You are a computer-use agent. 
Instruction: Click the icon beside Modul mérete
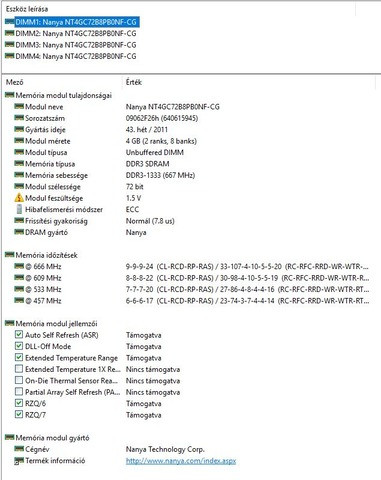(x=19, y=141)
